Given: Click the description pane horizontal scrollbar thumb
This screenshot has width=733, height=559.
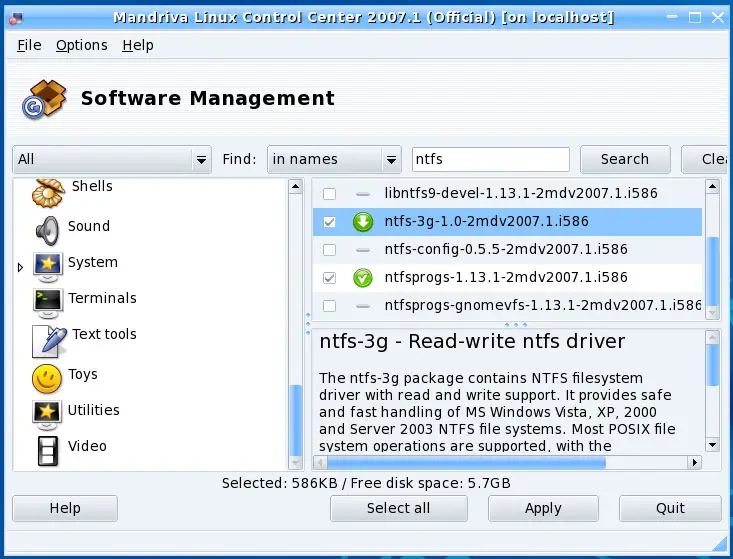Looking at the screenshot, I should tap(466, 463).
